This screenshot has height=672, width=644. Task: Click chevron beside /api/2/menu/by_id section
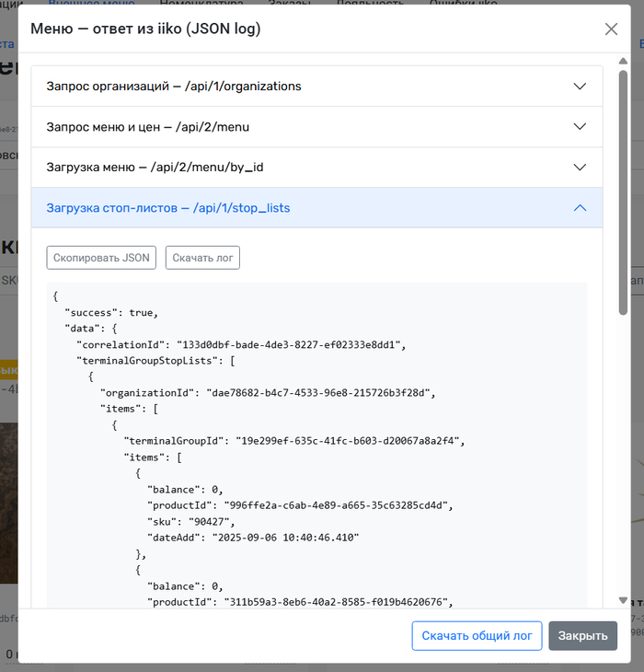pyautogui.click(x=580, y=168)
